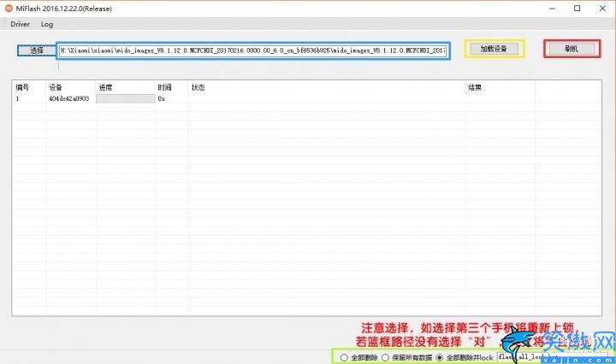Close the MiFlash window
This screenshot has height=364, width=616.
pos(602,9)
